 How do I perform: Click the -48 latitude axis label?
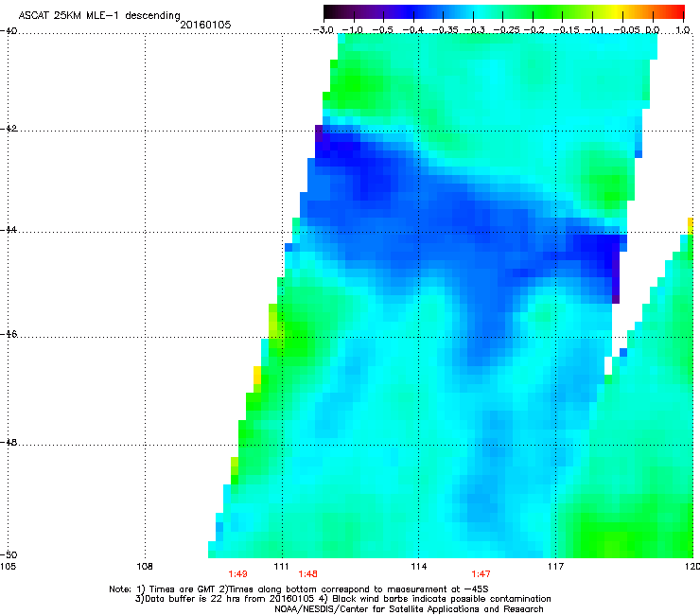[9, 442]
